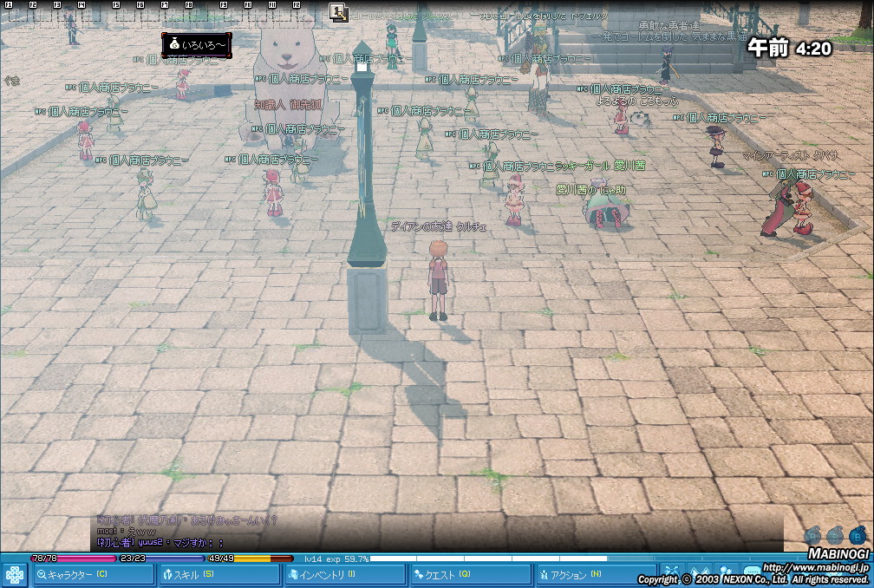Click the name ラッキーガール 愛川茜

pyautogui.click(x=600, y=166)
